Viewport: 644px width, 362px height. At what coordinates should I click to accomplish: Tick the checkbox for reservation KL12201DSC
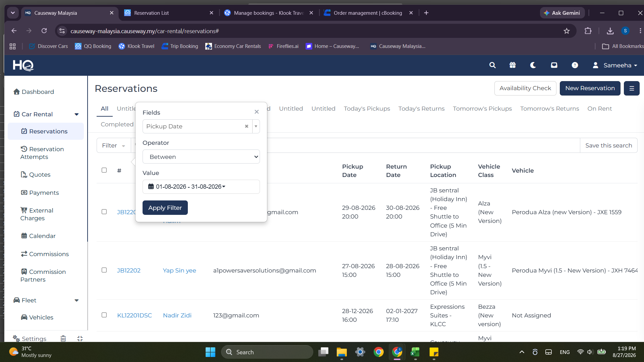click(x=104, y=315)
